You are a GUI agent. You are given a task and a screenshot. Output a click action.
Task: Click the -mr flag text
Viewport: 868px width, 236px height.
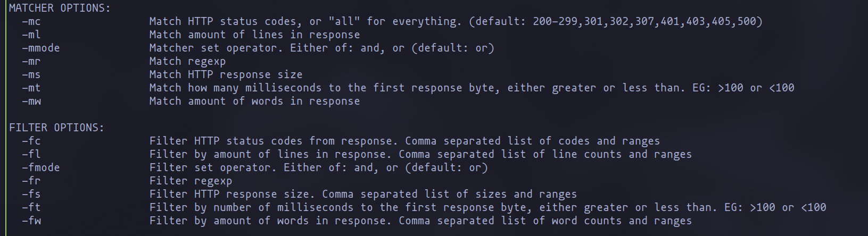(x=31, y=62)
